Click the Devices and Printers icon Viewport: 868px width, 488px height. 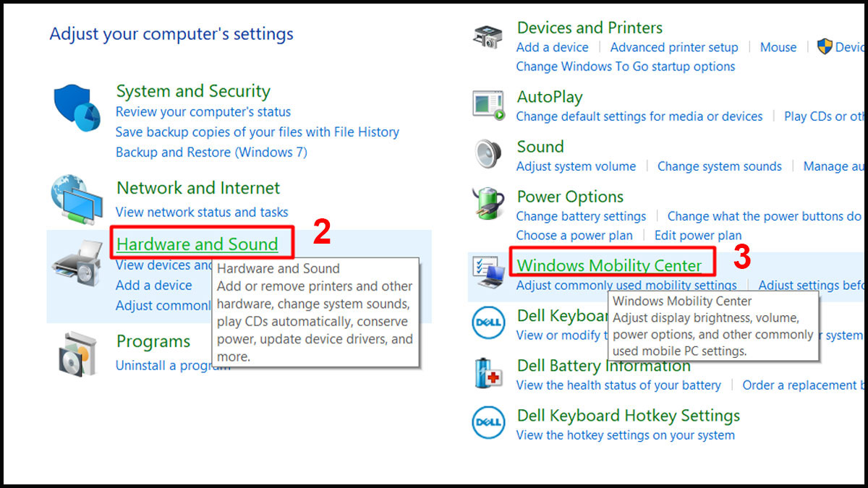pos(486,35)
